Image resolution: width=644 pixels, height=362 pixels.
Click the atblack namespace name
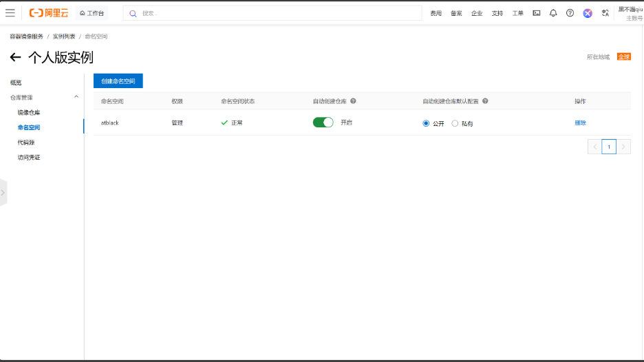(x=109, y=123)
